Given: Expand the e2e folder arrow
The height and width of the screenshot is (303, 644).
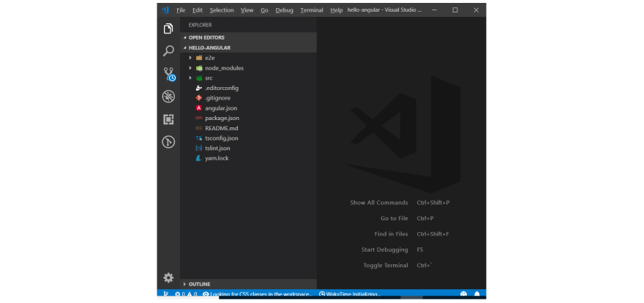Looking at the screenshot, I should pos(190,58).
